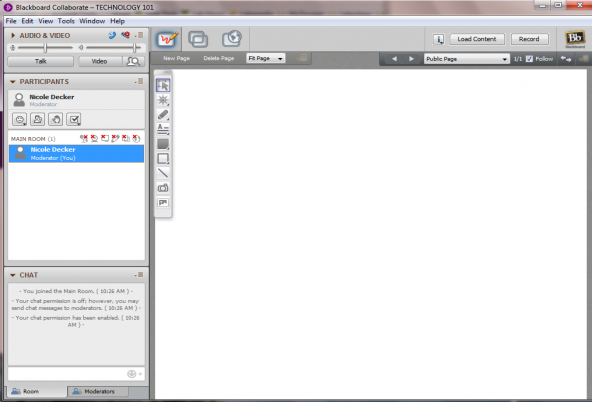Open Chat panel options menu

(x=139, y=275)
